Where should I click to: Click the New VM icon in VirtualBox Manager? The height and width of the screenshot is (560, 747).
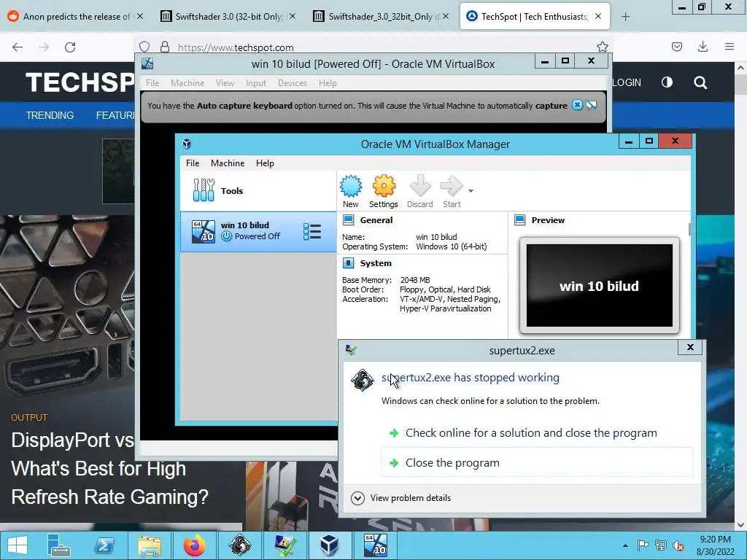[x=351, y=191]
